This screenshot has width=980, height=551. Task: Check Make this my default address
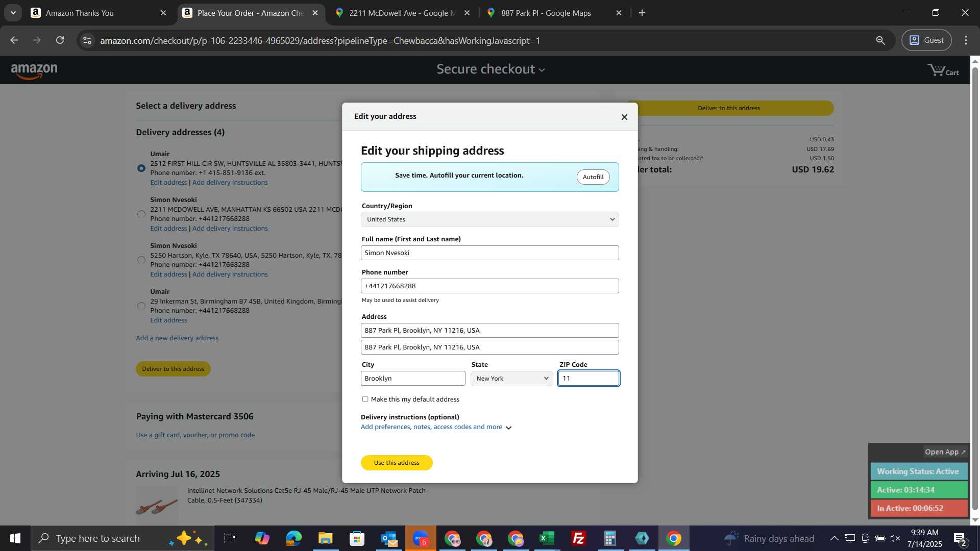tap(365, 399)
